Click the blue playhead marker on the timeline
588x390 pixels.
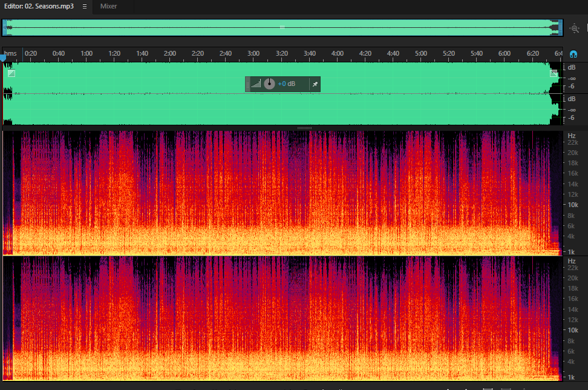[3, 58]
